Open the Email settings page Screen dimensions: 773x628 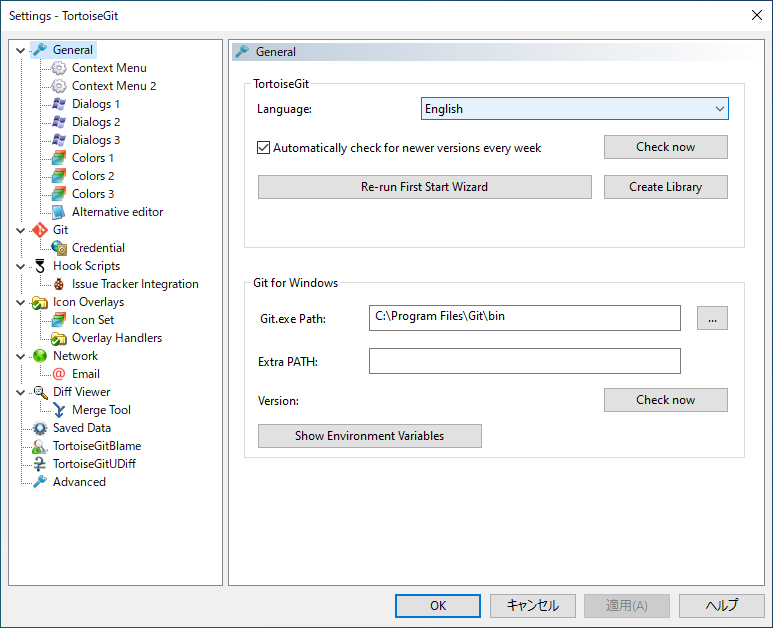point(86,374)
